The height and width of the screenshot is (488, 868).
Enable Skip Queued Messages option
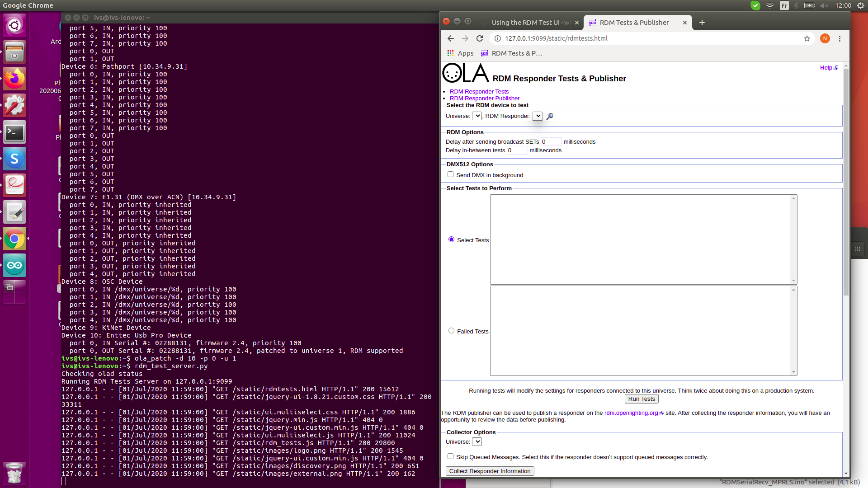click(450, 456)
